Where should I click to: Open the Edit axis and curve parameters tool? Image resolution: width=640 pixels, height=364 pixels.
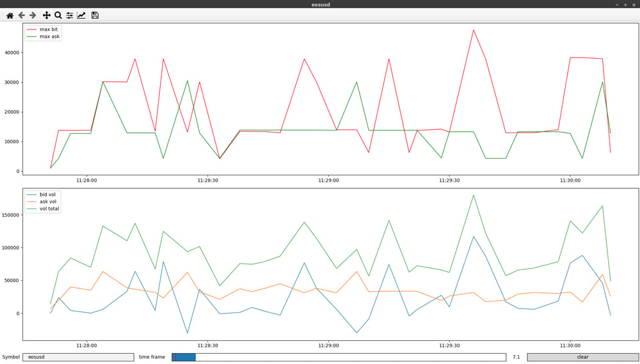pos(81,15)
